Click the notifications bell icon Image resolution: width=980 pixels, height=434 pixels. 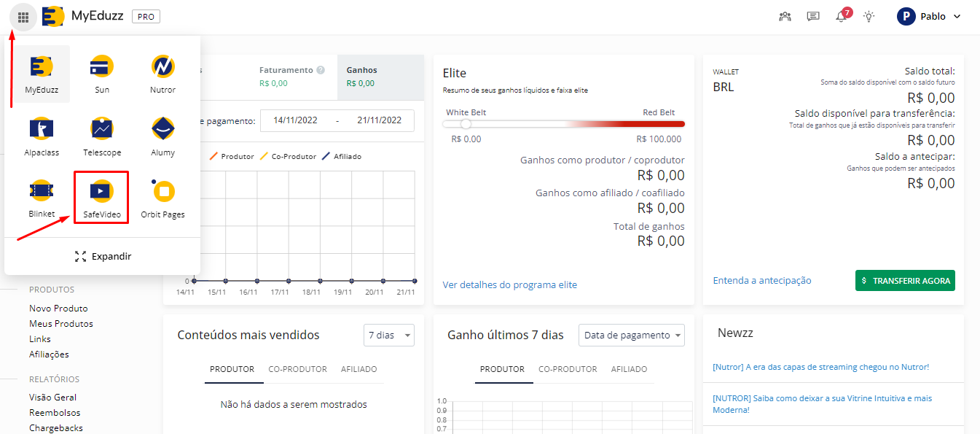click(x=842, y=17)
